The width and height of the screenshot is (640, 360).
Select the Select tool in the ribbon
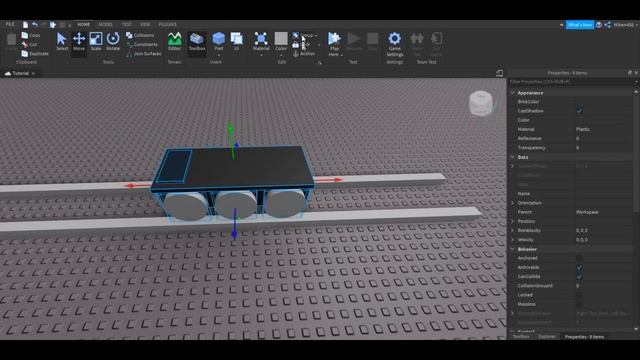62,41
